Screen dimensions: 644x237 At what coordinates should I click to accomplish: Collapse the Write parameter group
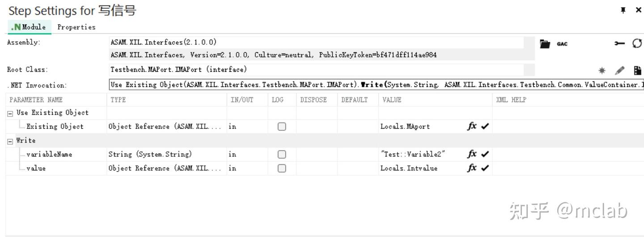point(10,141)
